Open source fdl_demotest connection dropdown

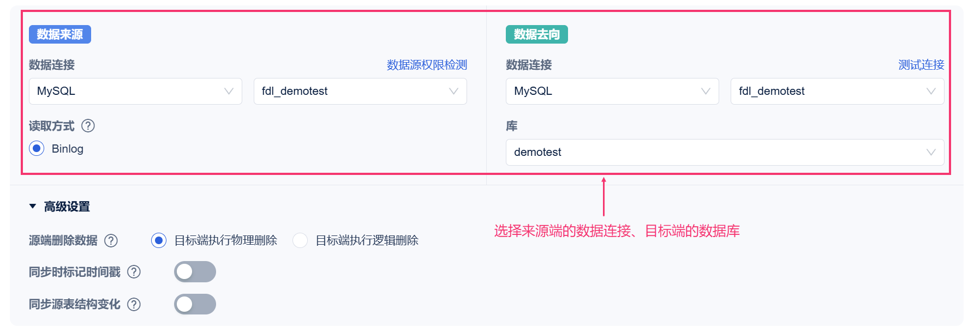(360, 92)
